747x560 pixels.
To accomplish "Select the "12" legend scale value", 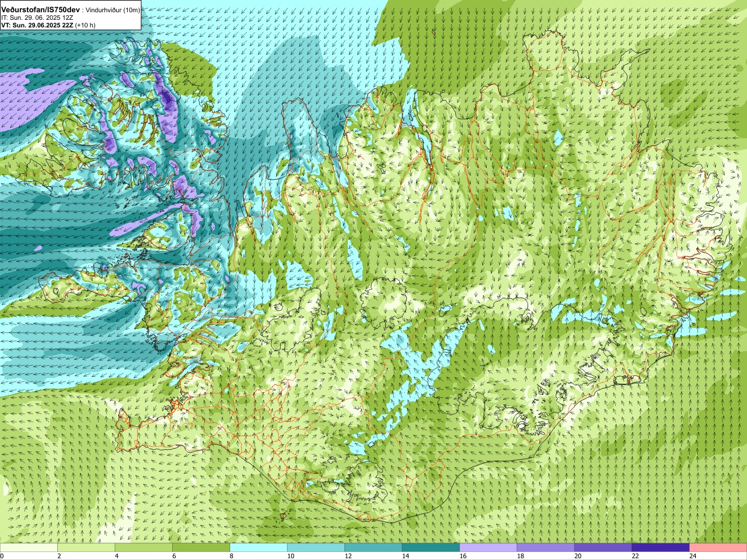I will [x=348, y=556].
